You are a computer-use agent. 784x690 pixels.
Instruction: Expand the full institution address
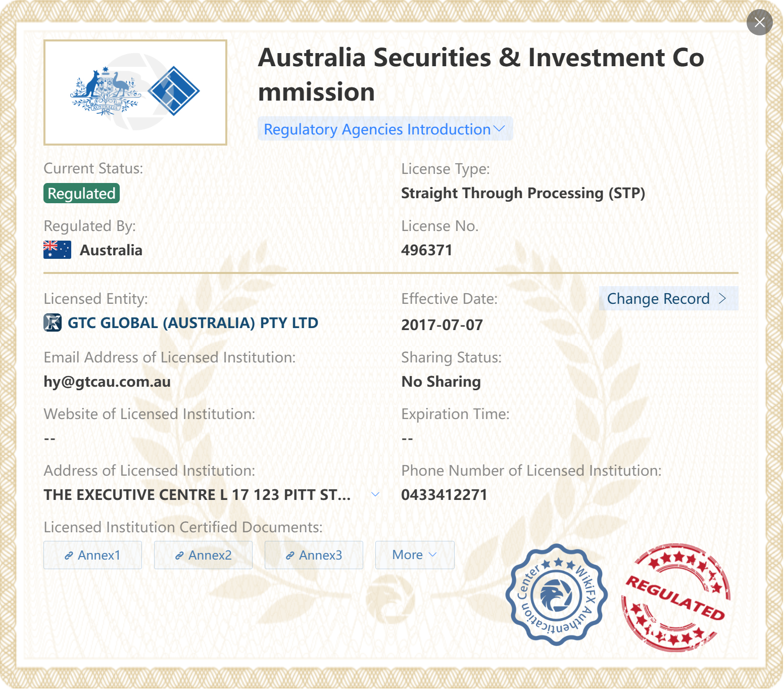[x=375, y=494]
